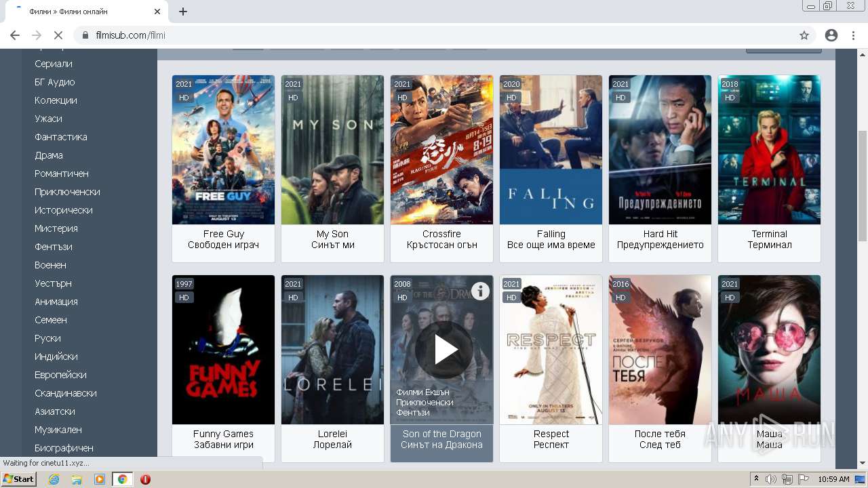Select Руски category

(x=47, y=338)
